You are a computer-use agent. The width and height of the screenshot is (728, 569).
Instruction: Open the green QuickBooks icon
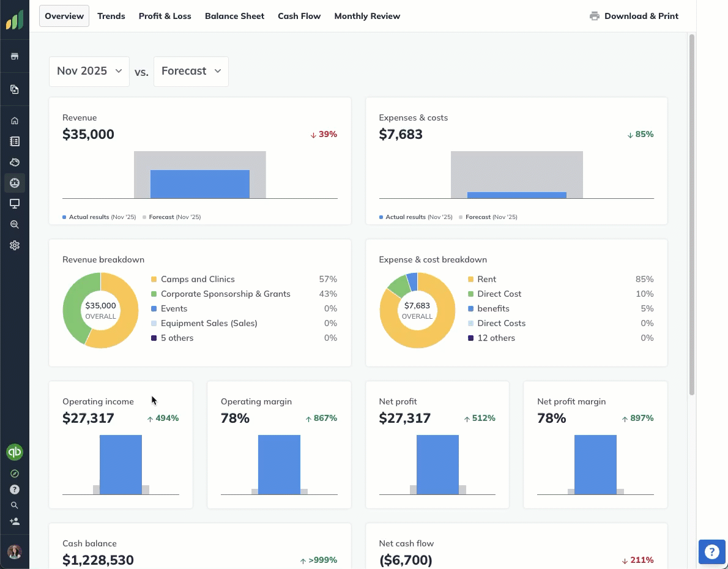click(x=15, y=452)
